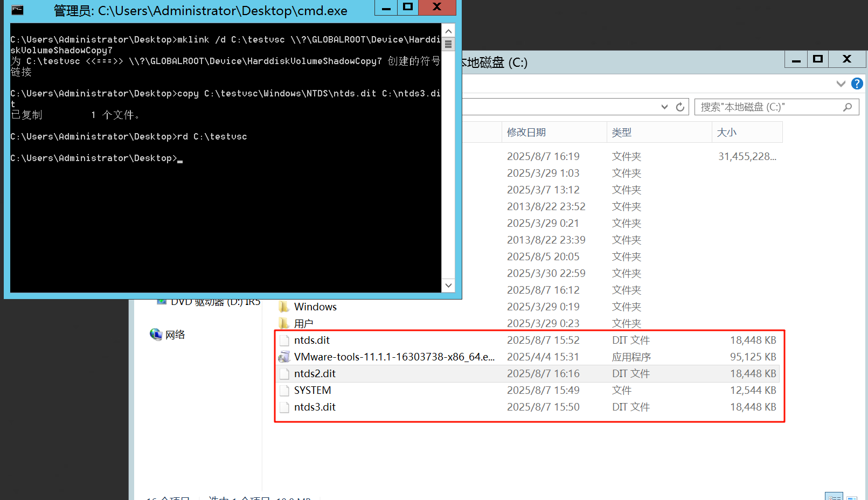Click the cmd.exe system menu icon
The height and width of the screenshot is (500, 868).
tap(17, 10)
